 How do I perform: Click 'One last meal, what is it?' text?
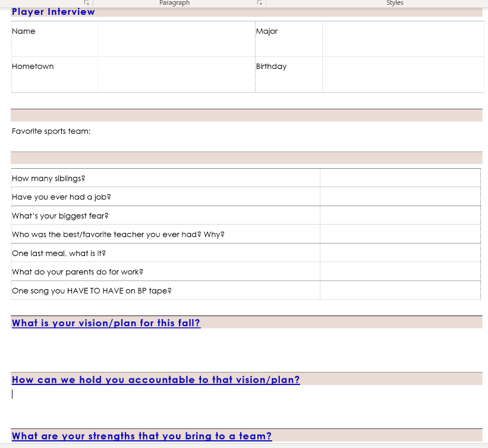(x=59, y=254)
